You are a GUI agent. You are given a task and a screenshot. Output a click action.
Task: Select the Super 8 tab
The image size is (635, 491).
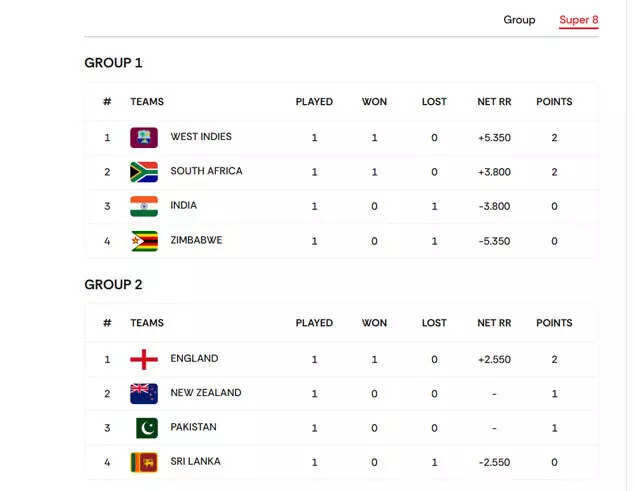[578, 20]
